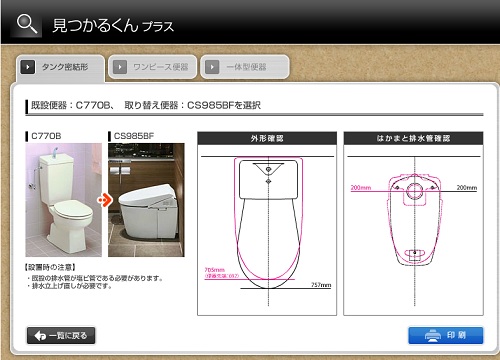
Task: Click the note about 塩ビ管 drain pipe
Action: click(x=95, y=278)
